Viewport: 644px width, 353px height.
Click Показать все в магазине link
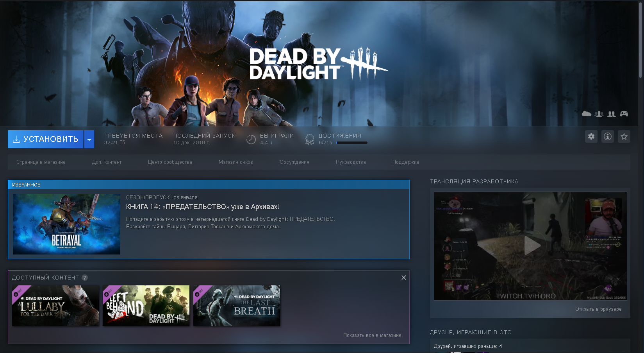pos(372,335)
